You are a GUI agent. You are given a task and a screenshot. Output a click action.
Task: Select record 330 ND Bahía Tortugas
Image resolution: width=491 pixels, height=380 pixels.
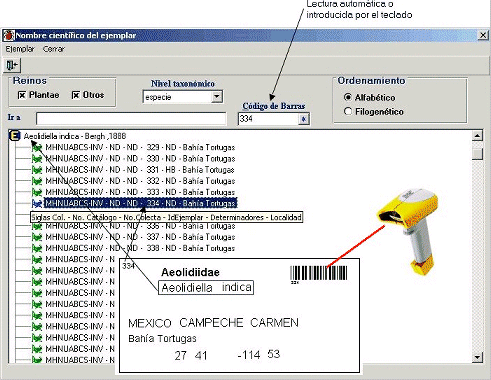click(x=140, y=159)
